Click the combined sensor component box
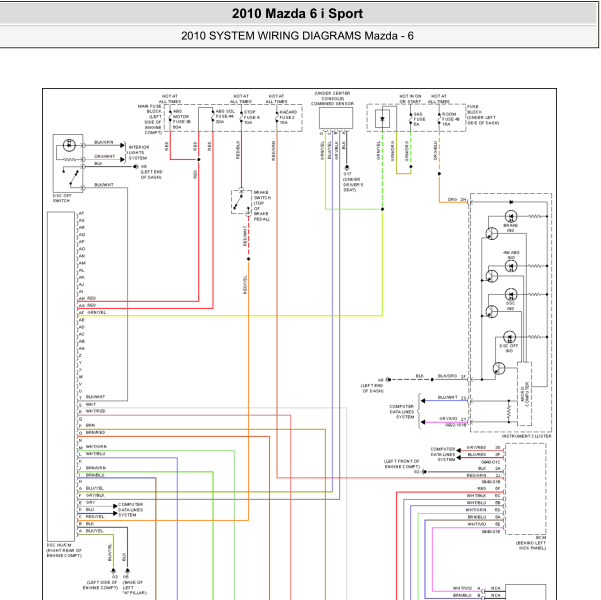Screen dimensions: 601x600 (336, 118)
